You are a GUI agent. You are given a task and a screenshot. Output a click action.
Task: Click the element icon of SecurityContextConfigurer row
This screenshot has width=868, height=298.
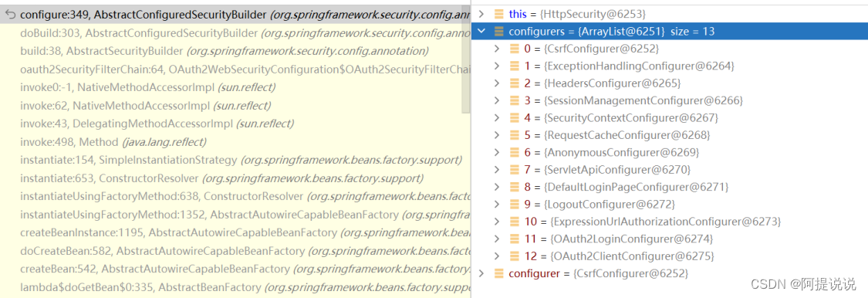click(x=515, y=117)
